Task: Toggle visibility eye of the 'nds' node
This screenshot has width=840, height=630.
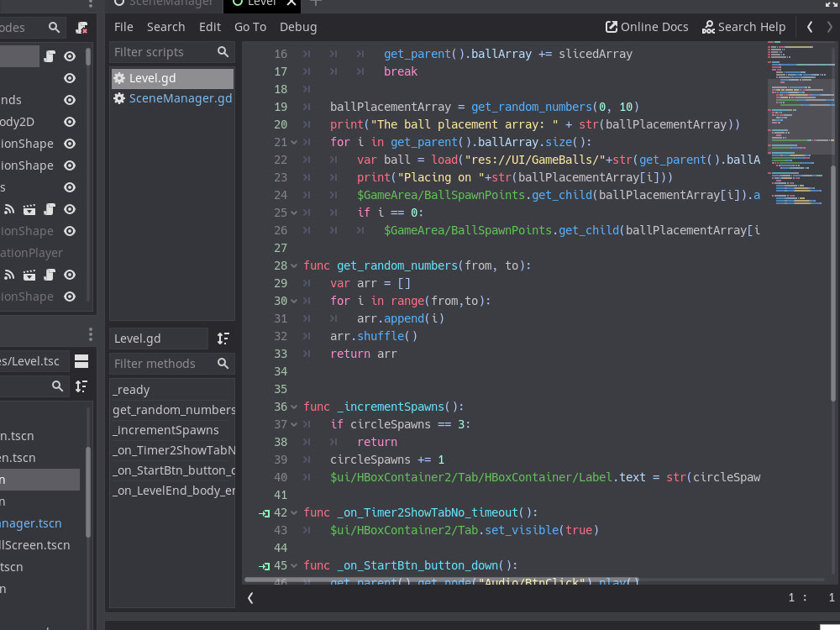Action: click(x=70, y=100)
